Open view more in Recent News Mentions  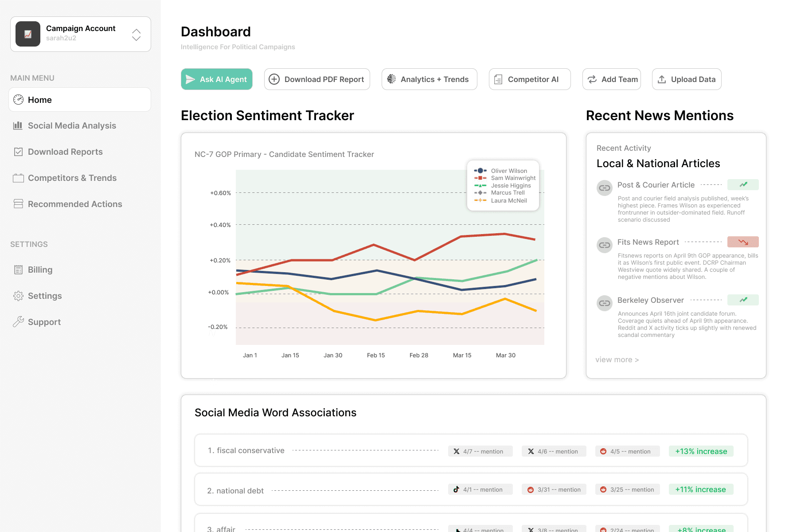[617, 360]
